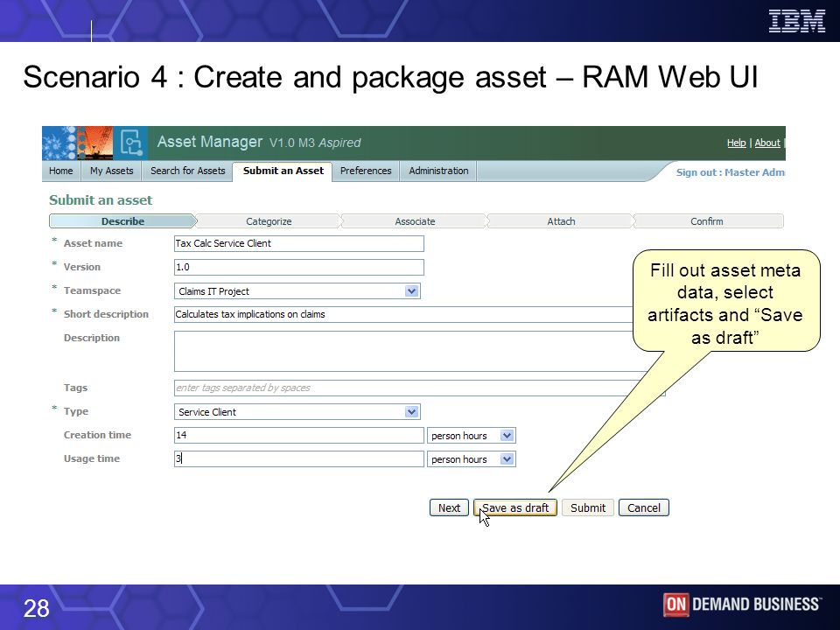Open Usage time units dropdown

pos(472,459)
